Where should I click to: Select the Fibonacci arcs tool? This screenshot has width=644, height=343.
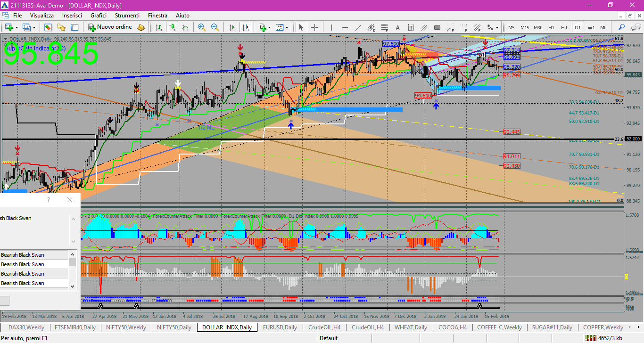point(450,27)
